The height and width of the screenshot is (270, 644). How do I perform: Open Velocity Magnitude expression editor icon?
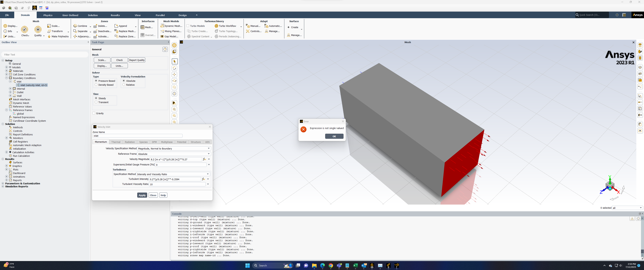coord(204,159)
